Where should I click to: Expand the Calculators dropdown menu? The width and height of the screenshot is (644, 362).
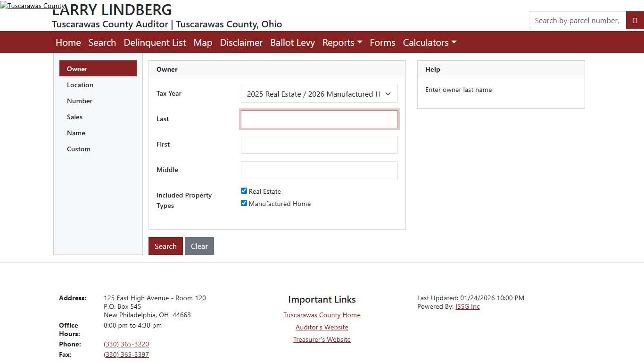[429, 42]
